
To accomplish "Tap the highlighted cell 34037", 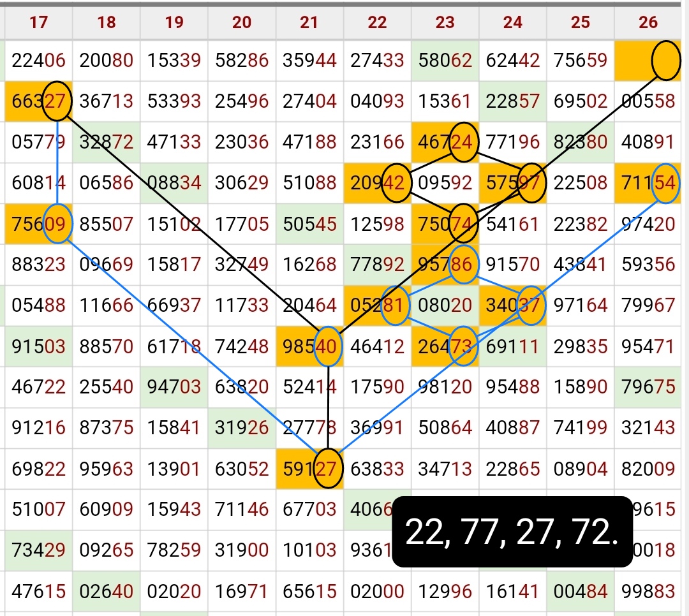I will click(513, 305).
